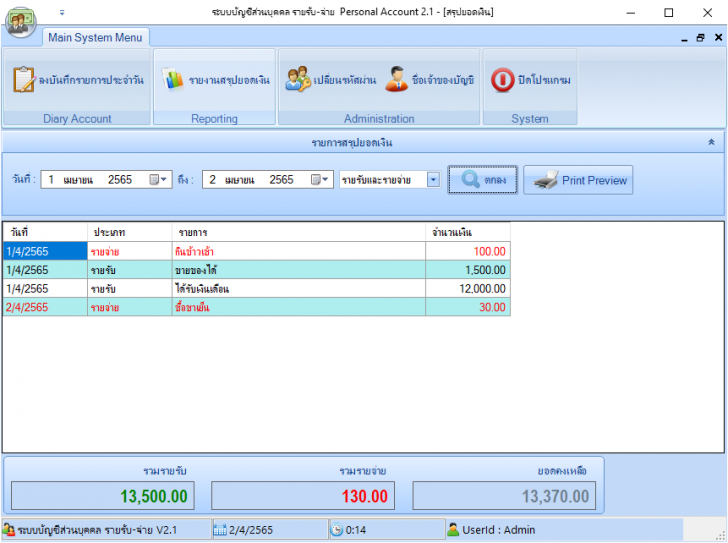Image resolution: width=728 pixels, height=543 pixels.
Task: Select the row with amount 1,500.00
Action: tap(257, 270)
